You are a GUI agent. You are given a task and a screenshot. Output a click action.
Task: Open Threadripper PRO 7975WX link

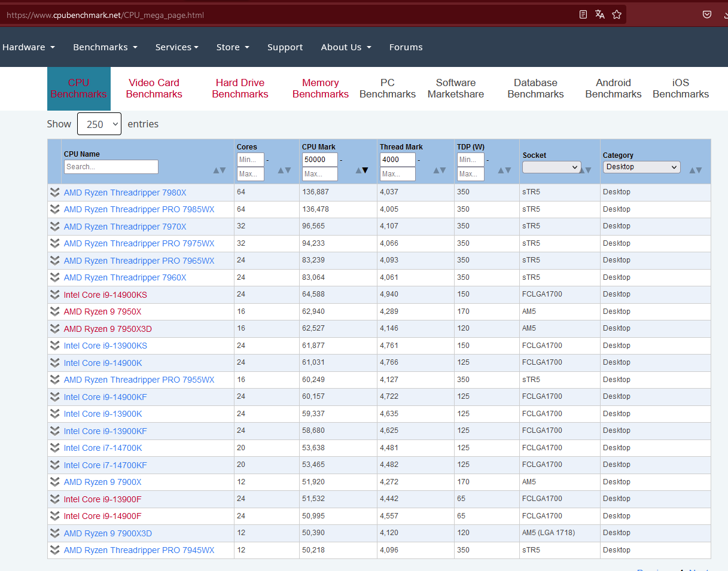coord(139,243)
